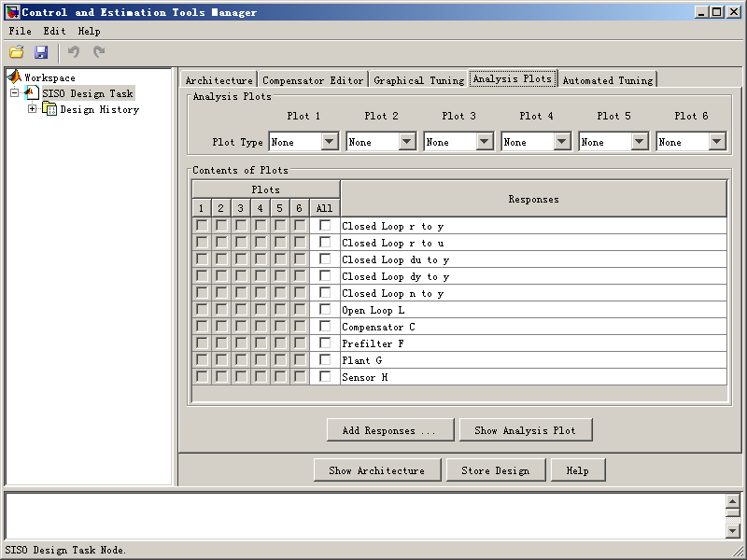Click the Plots All column header
Screen dimensions: 747x560
324,207
